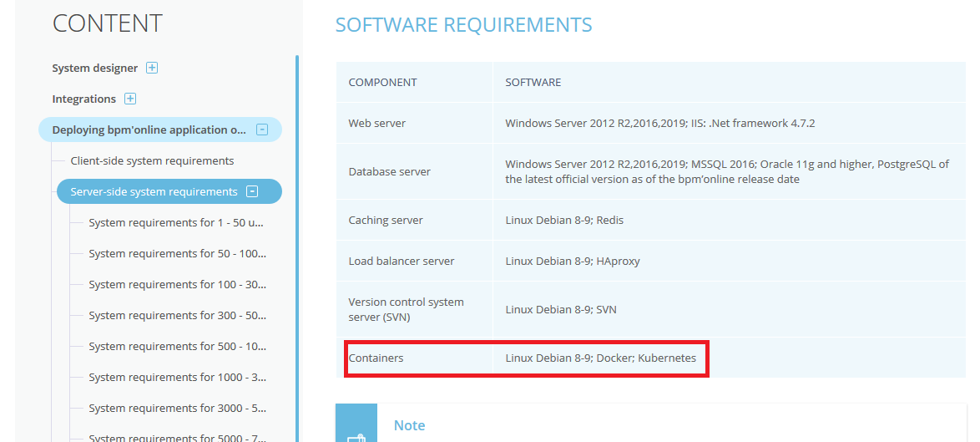This screenshot has height=442, width=980.
Task: Open System requirements for 100 - 30...
Action: tap(177, 284)
